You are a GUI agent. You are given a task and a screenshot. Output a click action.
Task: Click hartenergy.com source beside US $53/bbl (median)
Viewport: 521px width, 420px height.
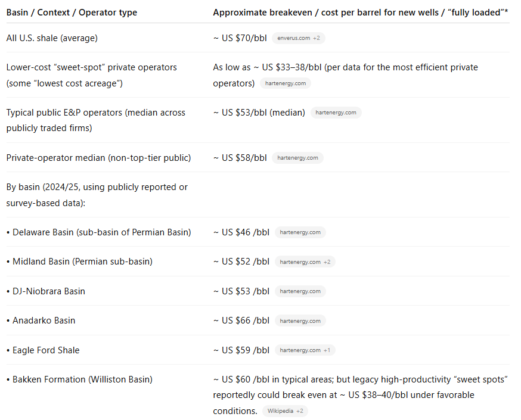point(336,113)
